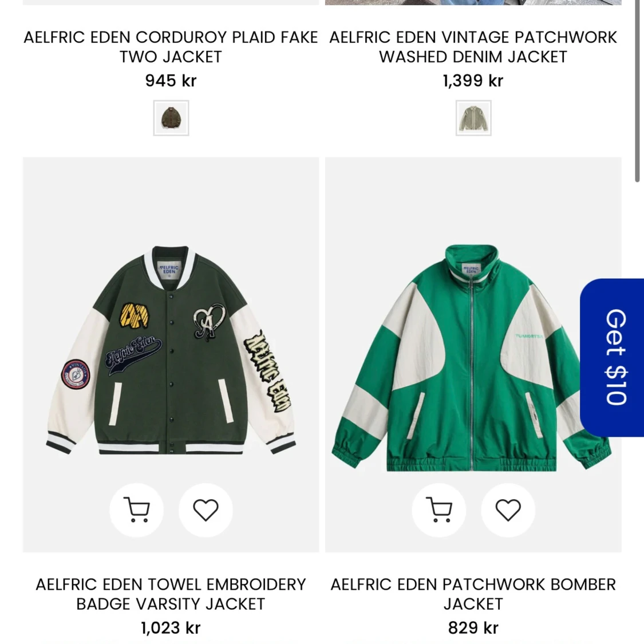This screenshot has height=644, width=644.
Task: Add the varsity jacket to cart
Action: click(136, 509)
